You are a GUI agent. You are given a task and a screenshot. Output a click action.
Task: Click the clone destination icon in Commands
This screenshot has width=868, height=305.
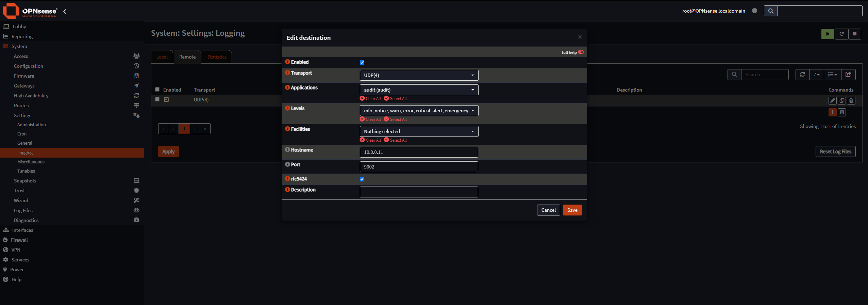[x=842, y=100]
